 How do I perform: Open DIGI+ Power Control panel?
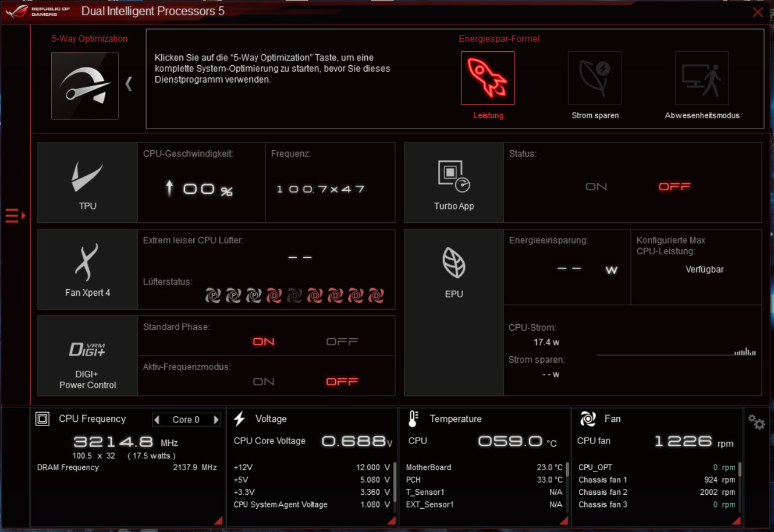point(87,356)
